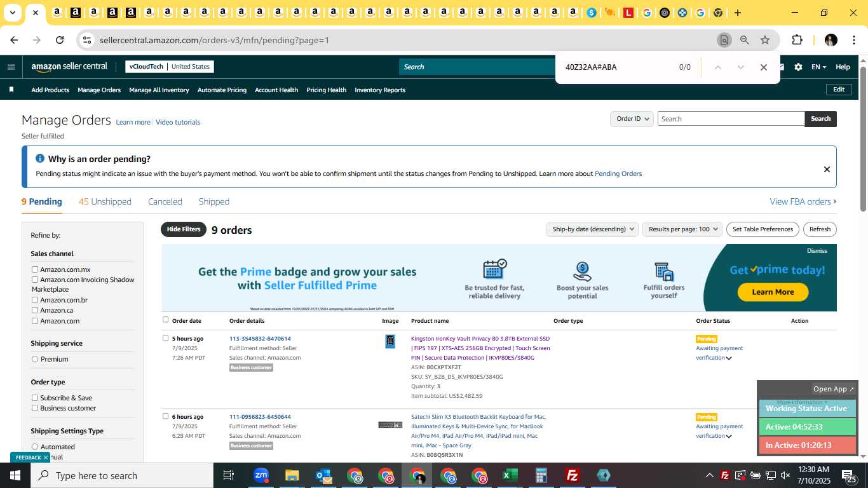Open the browser extensions puzzle icon
The image size is (868, 488).
(x=797, y=40)
